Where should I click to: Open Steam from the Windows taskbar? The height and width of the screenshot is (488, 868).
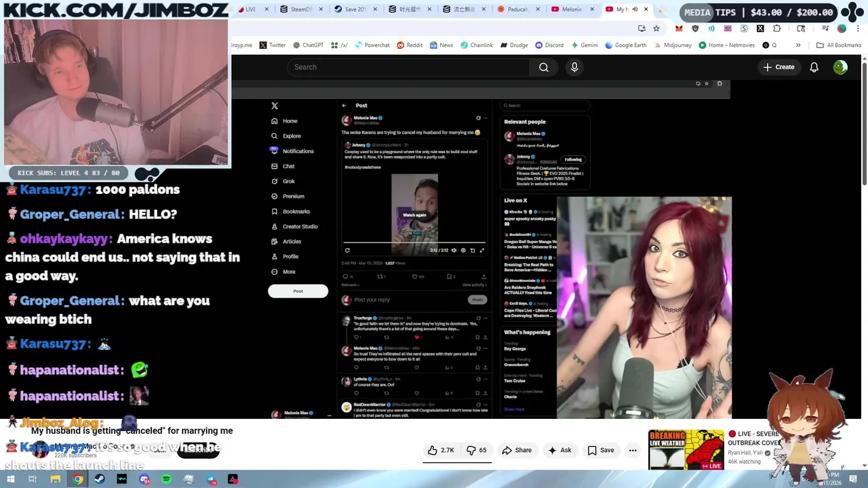100,479
